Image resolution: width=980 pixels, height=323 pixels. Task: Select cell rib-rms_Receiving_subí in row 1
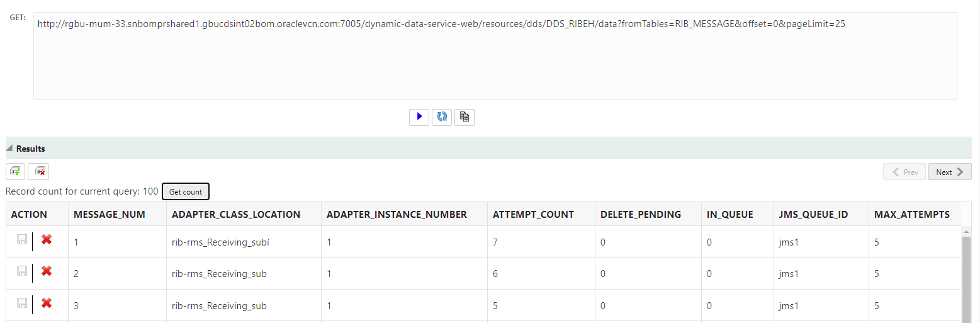pos(244,242)
